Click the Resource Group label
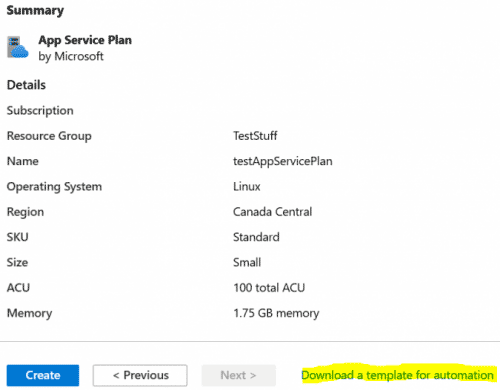The height and width of the screenshot is (390, 500). (x=49, y=136)
